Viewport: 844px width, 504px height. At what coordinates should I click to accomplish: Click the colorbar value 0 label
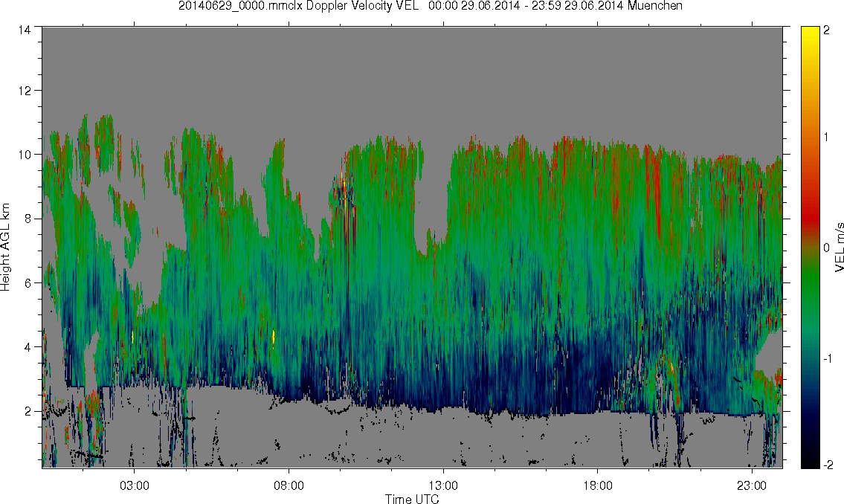click(x=827, y=248)
